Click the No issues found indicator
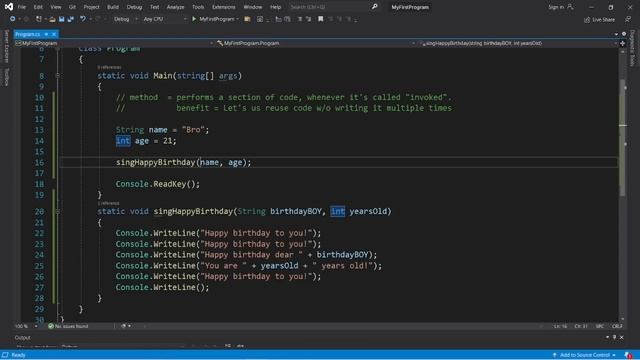 click(68, 326)
